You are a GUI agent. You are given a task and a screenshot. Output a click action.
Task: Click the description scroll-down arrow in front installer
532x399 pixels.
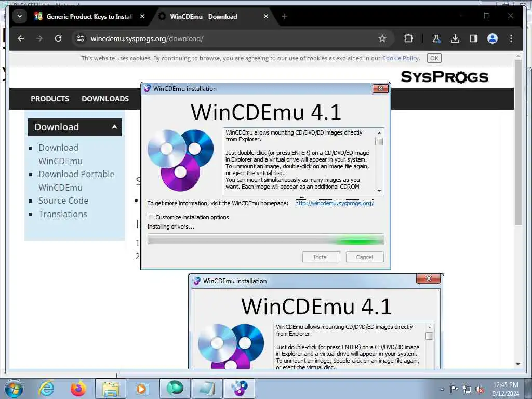(379, 191)
